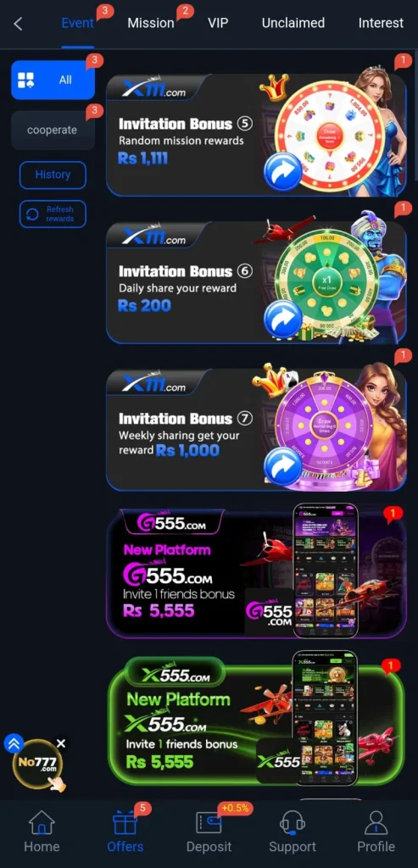Tap share arrow on Invitation Bonus 5
The image size is (418, 868).
(x=283, y=172)
